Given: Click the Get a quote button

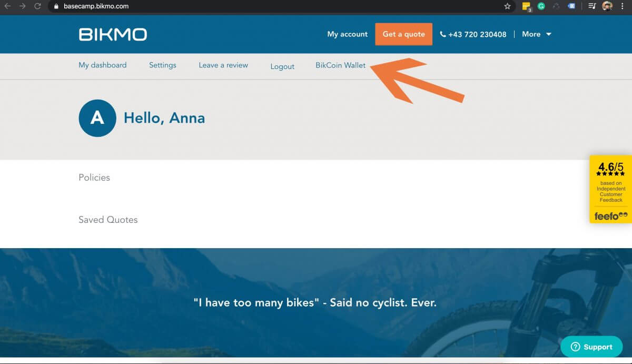Looking at the screenshot, I should (x=404, y=34).
